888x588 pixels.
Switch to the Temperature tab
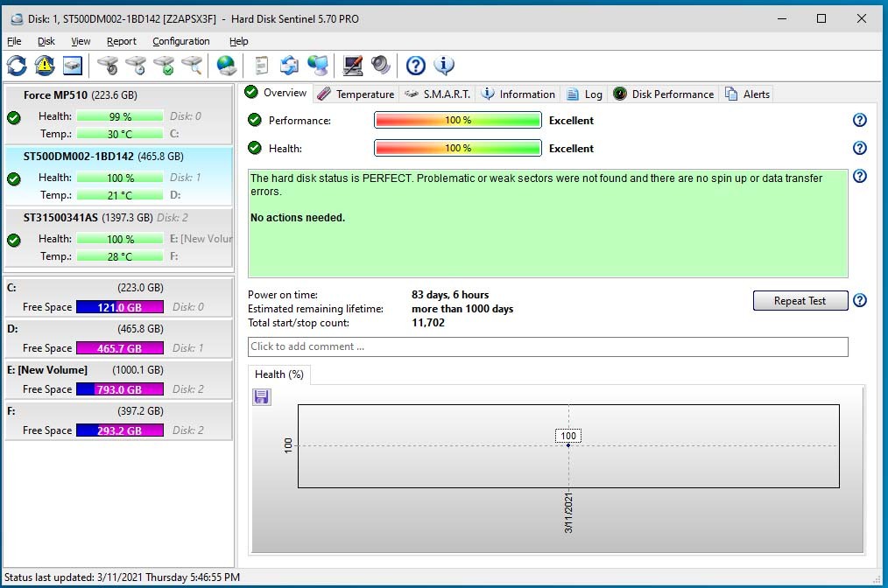pyautogui.click(x=356, y=94)
